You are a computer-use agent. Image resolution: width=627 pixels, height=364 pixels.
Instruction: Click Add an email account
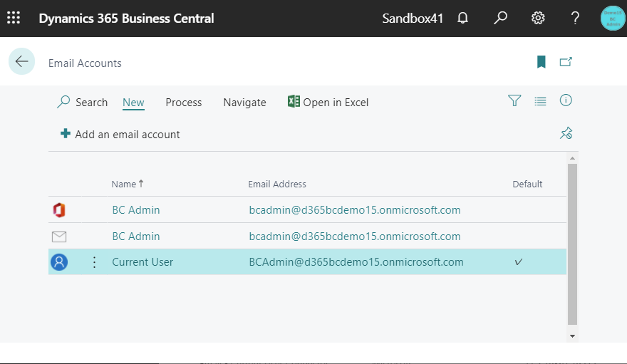(x=127, y=135)
